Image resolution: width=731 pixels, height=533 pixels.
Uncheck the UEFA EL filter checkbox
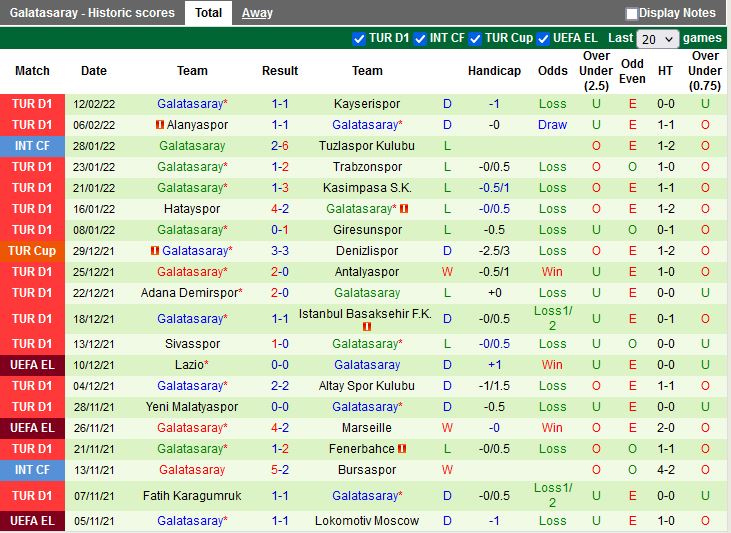(x=543, y=38)
